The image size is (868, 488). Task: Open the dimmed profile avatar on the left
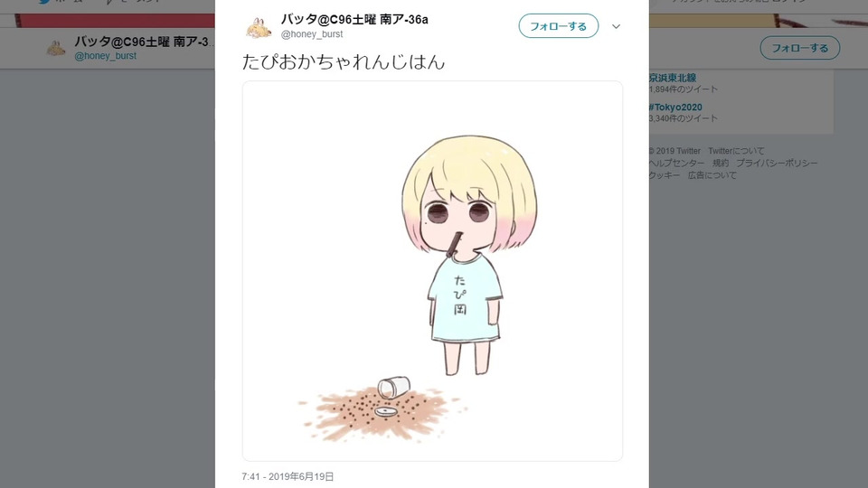pos(56,48)
